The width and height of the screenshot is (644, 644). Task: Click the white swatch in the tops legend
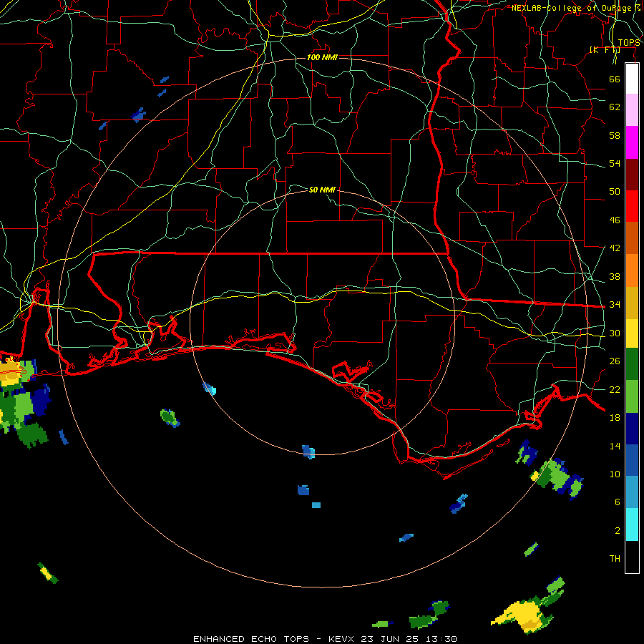click(x=632, y=79)
